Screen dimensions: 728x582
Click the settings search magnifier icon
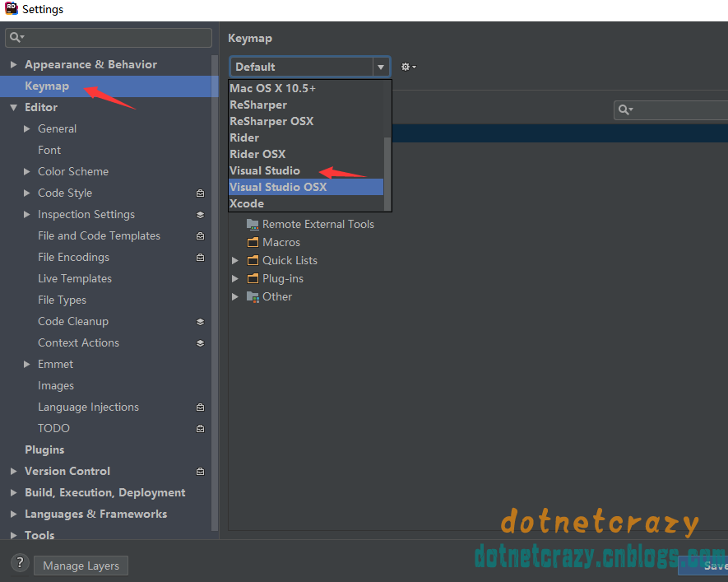pos(16,38)
